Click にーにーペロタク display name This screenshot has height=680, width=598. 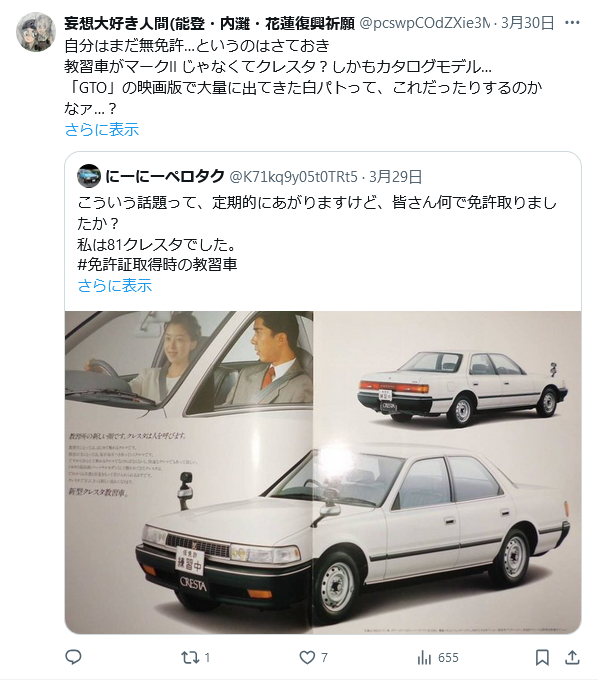click(164, 176)
